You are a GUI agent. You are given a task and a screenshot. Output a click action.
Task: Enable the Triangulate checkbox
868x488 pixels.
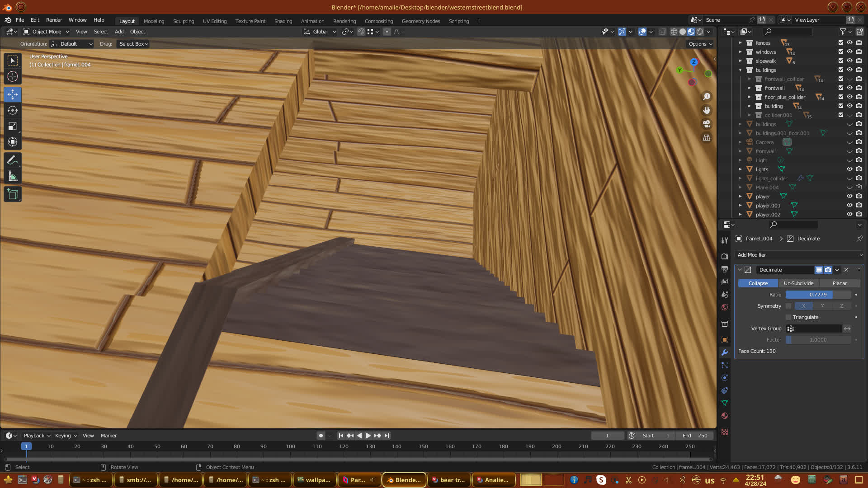[788, 317]
